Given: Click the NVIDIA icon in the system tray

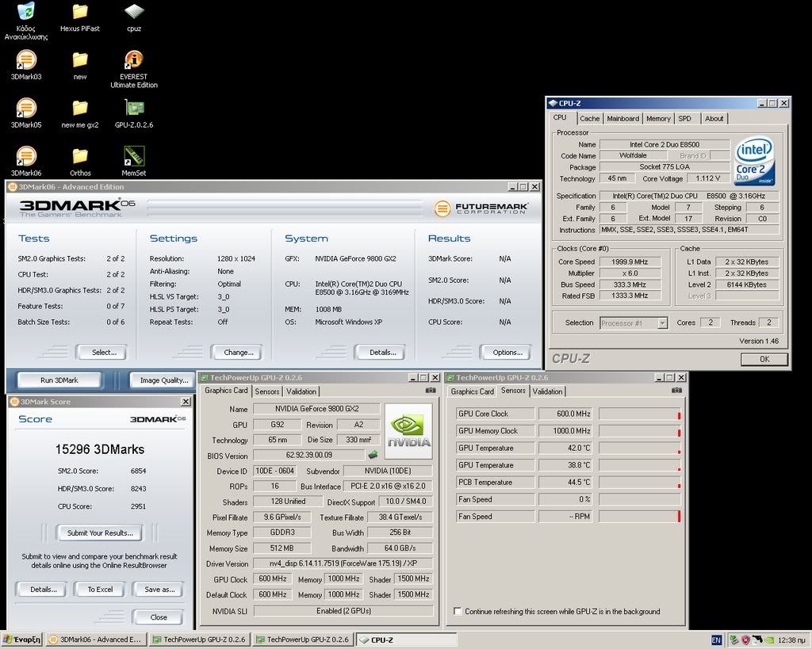Looking at the screenshot, I should click(769, 640).
